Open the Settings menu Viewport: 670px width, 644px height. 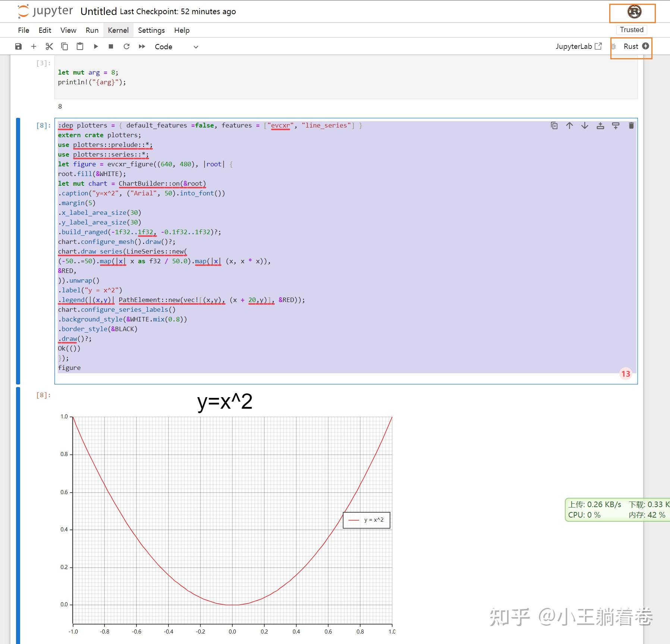point(151,30)
